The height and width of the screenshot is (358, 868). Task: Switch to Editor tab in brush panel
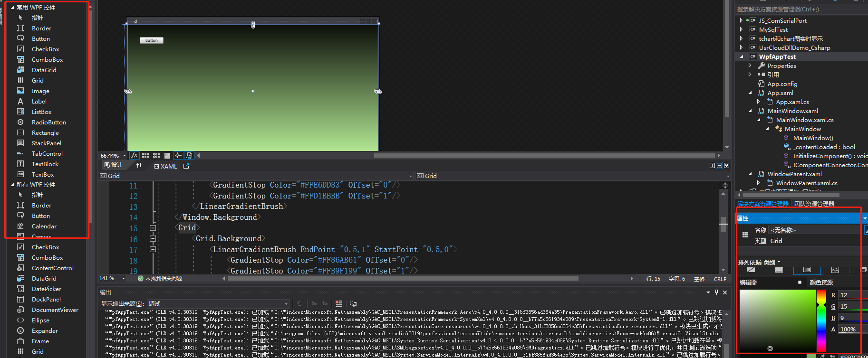(x=748, y=282)
